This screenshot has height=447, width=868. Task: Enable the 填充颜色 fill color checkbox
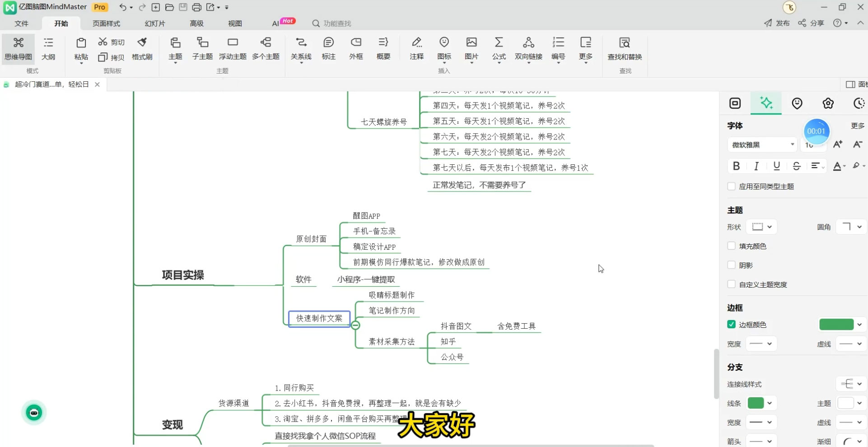click(x=732, y=246)
